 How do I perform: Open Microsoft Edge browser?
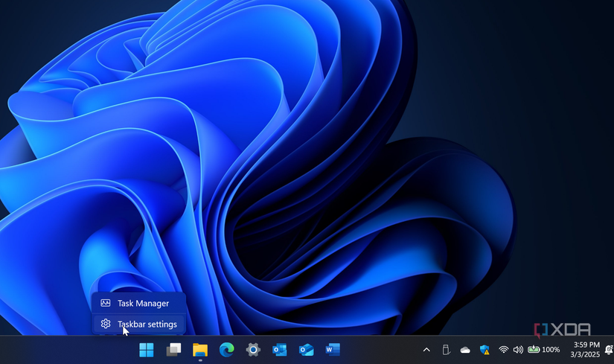point(226,350)
